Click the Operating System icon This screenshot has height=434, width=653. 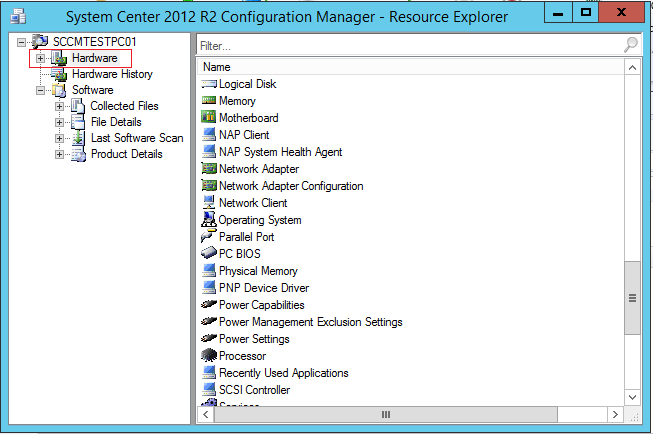(x=209, y=219)
